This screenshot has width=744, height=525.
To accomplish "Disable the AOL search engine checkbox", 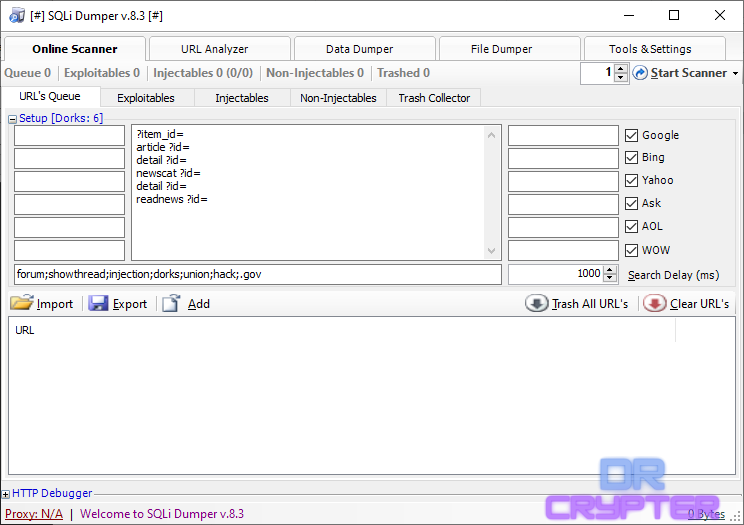I will [632, 226].
